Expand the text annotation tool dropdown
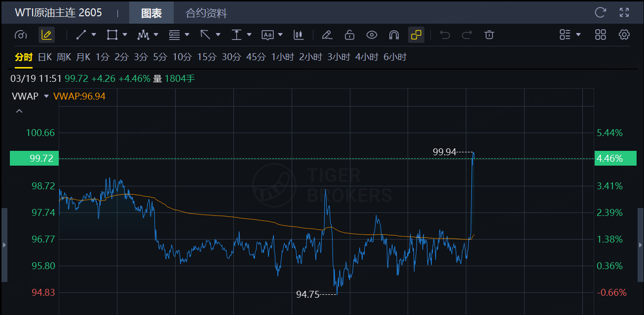The width and height of the screenshot is (644, 315). [280, 35]
